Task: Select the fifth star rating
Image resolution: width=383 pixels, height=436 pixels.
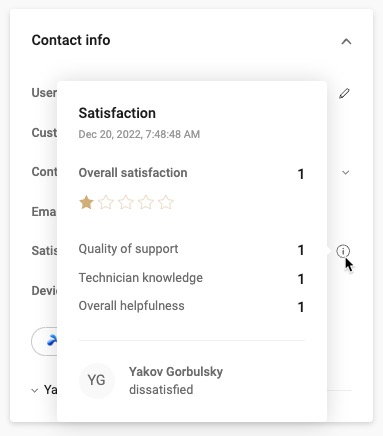Action: [x=166, y=202]
